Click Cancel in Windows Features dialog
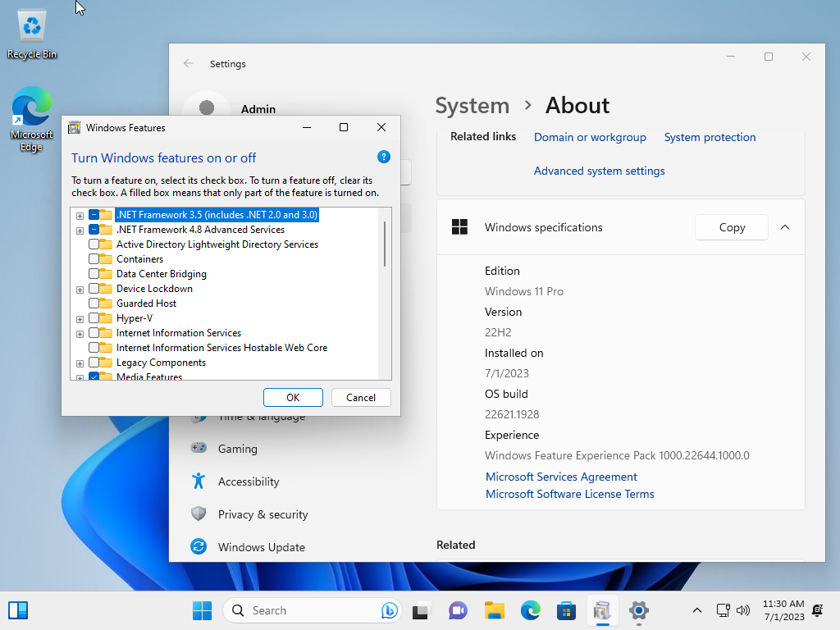This screenshot has height=630, width=840. pos(361,397)
